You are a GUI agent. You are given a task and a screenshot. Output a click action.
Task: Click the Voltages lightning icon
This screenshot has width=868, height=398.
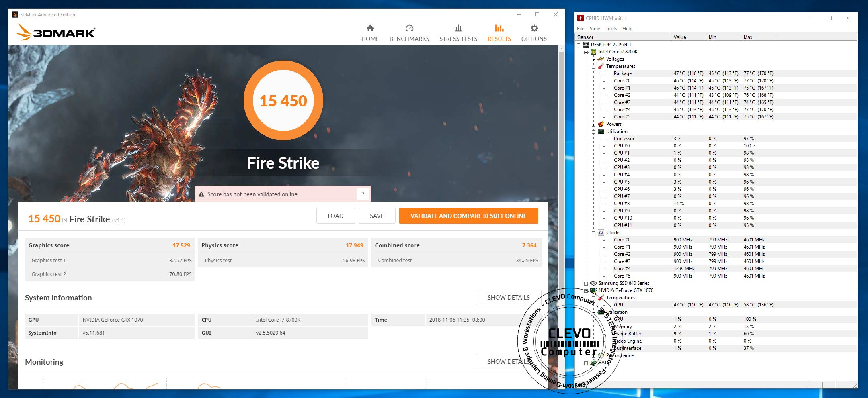click(601, 59)
